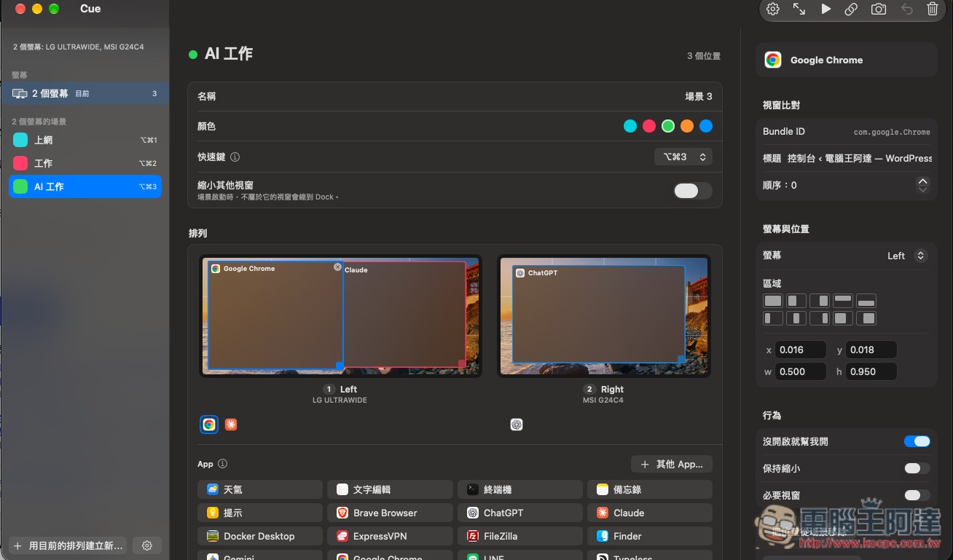Select the left-third region preset

[x=772, y=318]
